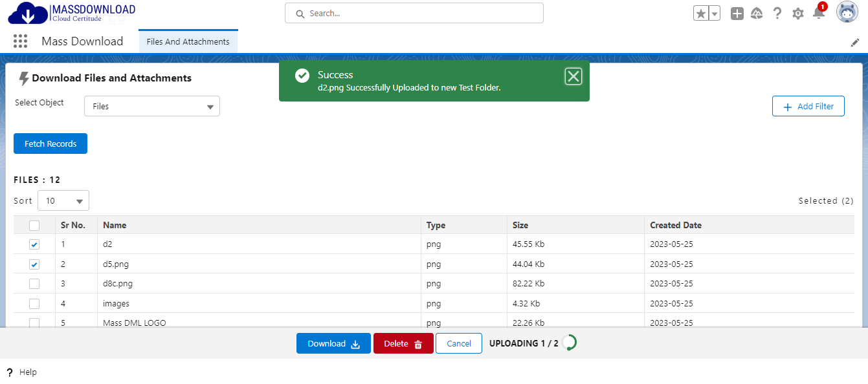Open the global actions plus icon
This screenshot has width=868, height=384.
(737, 14)
